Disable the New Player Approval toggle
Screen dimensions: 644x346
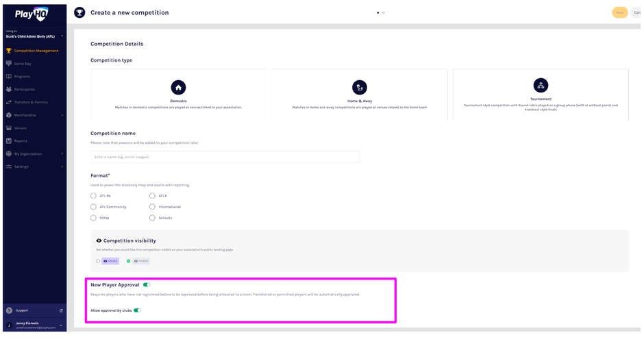pos(147,284)
